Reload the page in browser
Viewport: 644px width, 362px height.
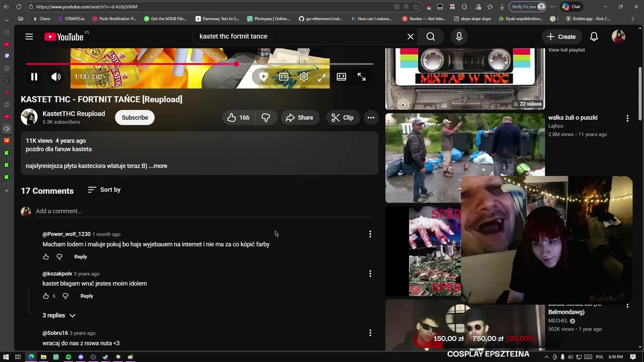[x=19, y=7]
